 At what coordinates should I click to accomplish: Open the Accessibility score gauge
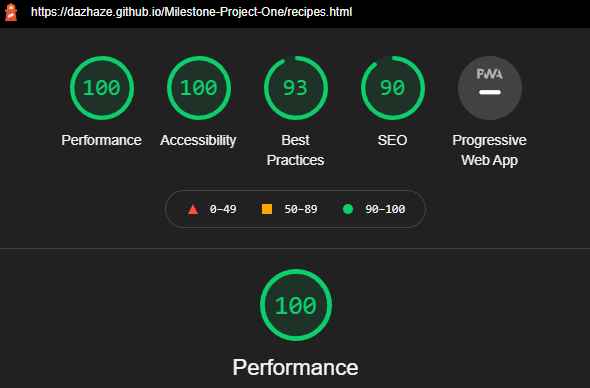[199, 88]
